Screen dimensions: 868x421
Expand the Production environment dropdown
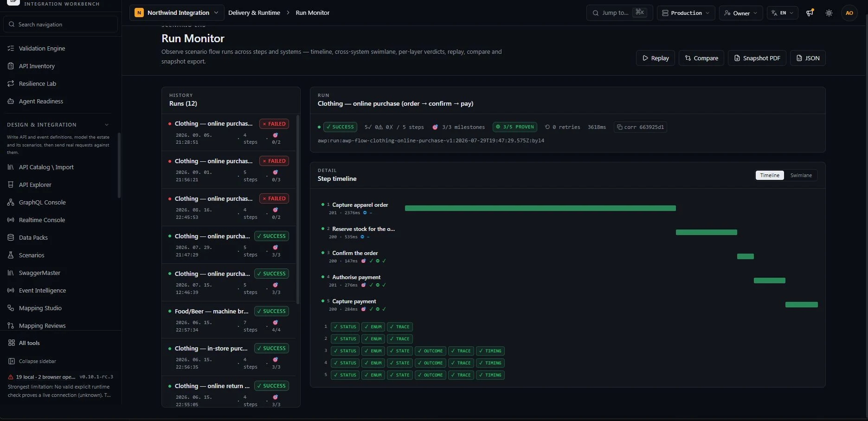pyautogui.click(x=686, y=13)
